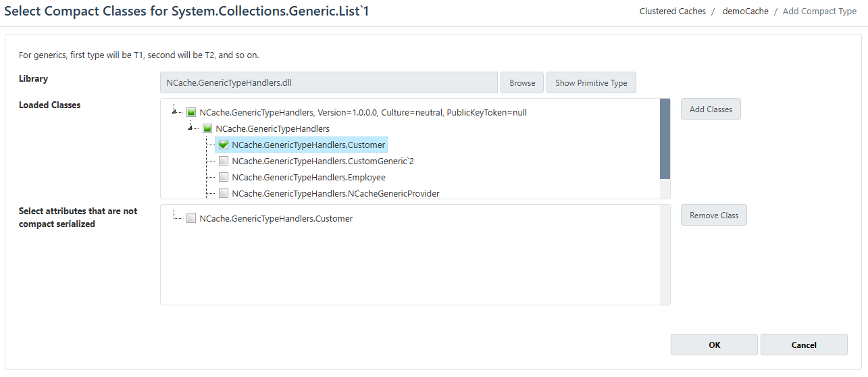Viewport: 868px width, 377px height.
Task: Click the Library label
Action: [x=33, y=78]
